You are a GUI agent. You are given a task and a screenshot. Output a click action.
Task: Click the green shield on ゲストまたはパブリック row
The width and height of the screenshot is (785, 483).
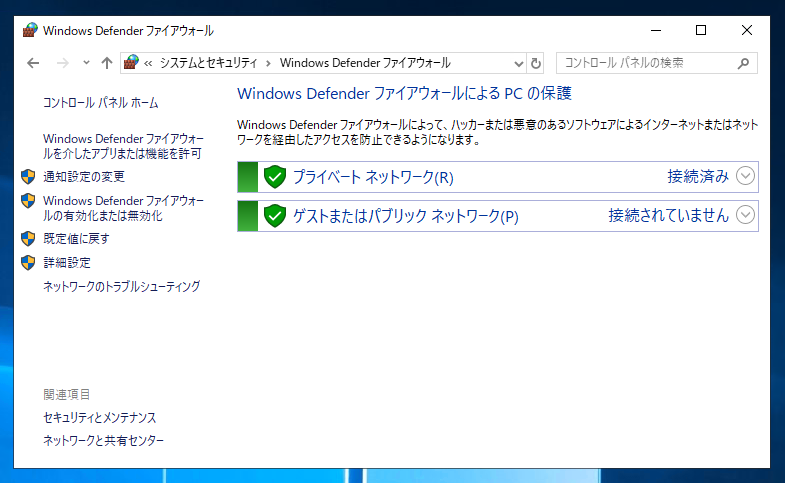tap(275, 216)
